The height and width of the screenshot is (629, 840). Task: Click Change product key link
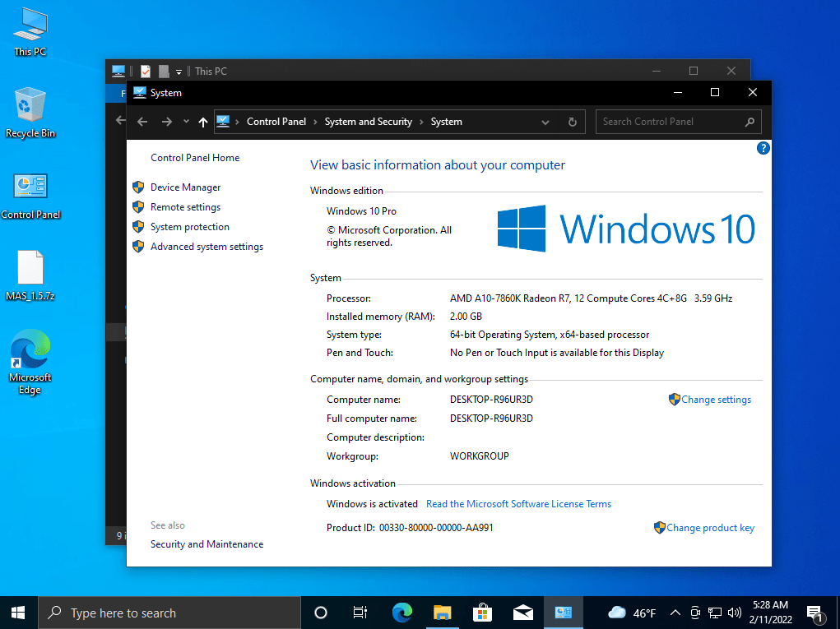(710, 528)
